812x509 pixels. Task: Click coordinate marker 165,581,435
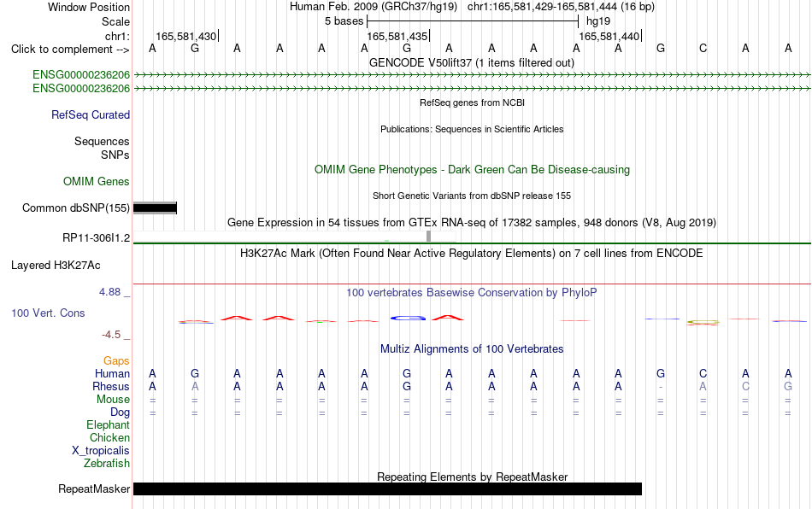click(x=397, y=36)
